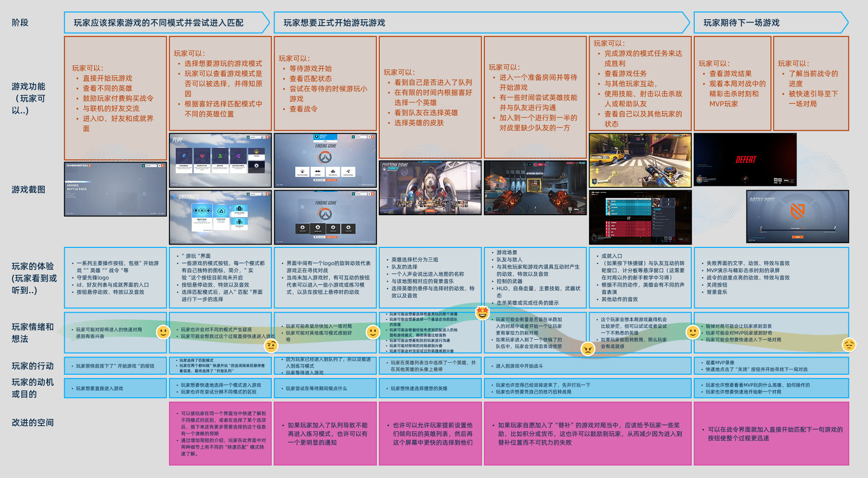
Task: Click the thinking-face emoji with raised eyebrow
Action: click(271, 345)
